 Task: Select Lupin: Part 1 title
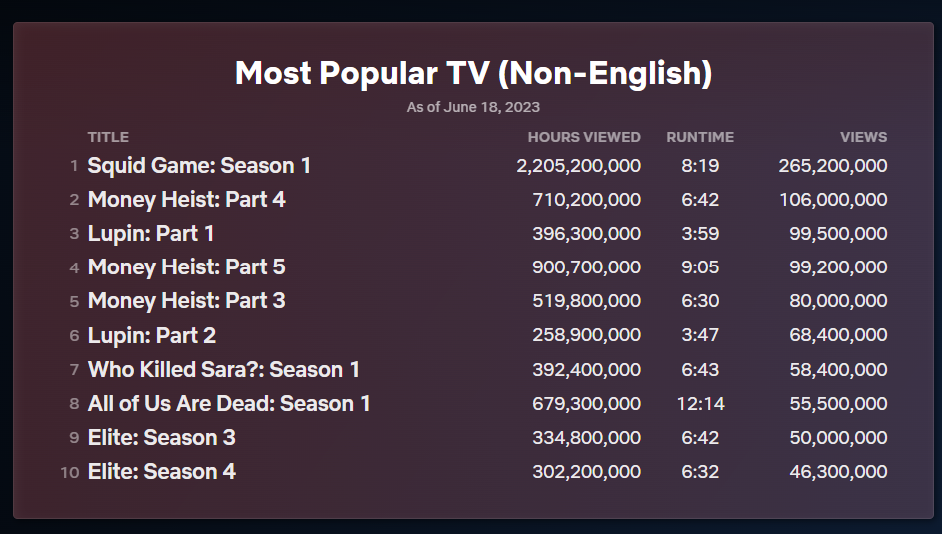coord(151,234)
